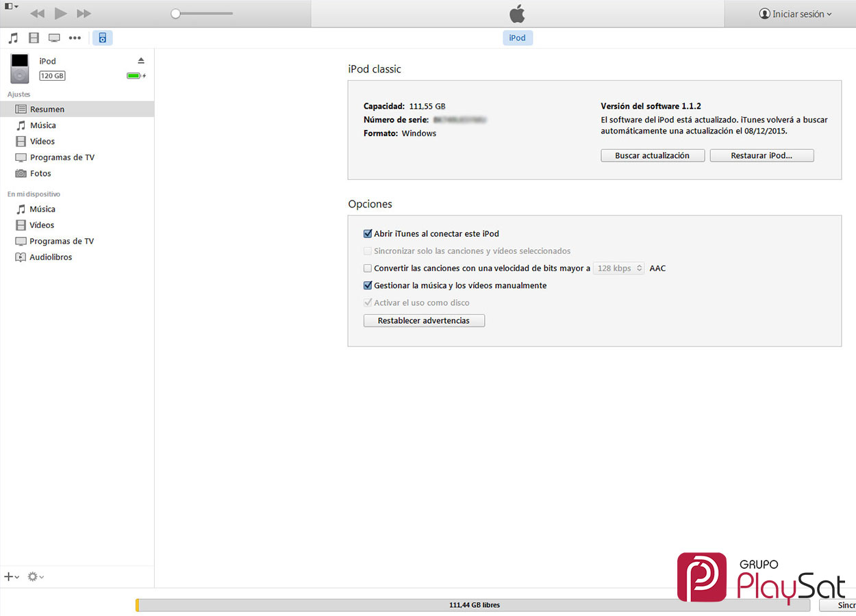Screen dimensions: 856x616
Task: Show more library types via ellipsis icon
Action: (75, 38)
